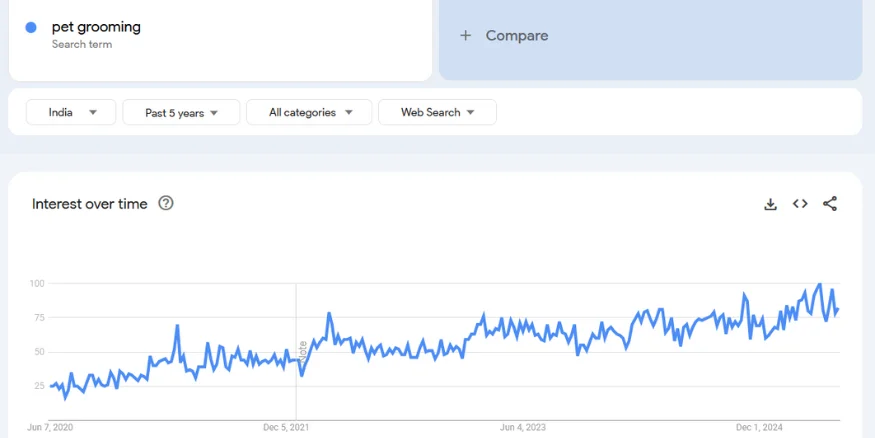Open the embed code icon
The width and height of the screenshot is (875, 438).
coord(800,204)
